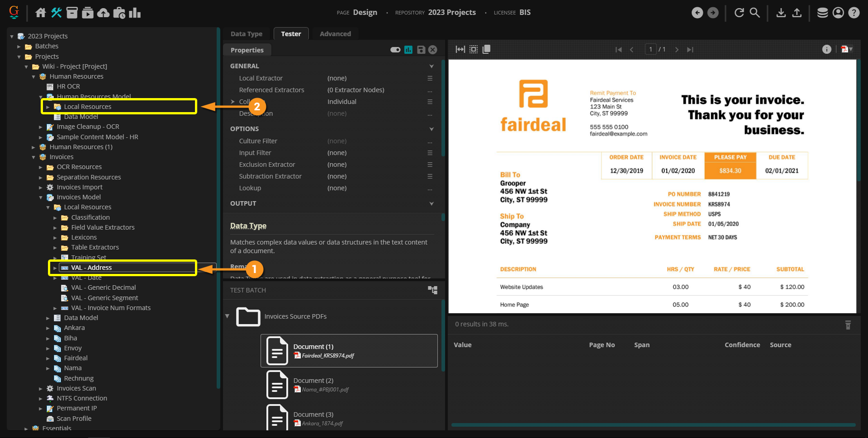The width and height of the screenshot is (868, 438).
Task: Expand the Fairdeal tree node
Action: [48, 358]
